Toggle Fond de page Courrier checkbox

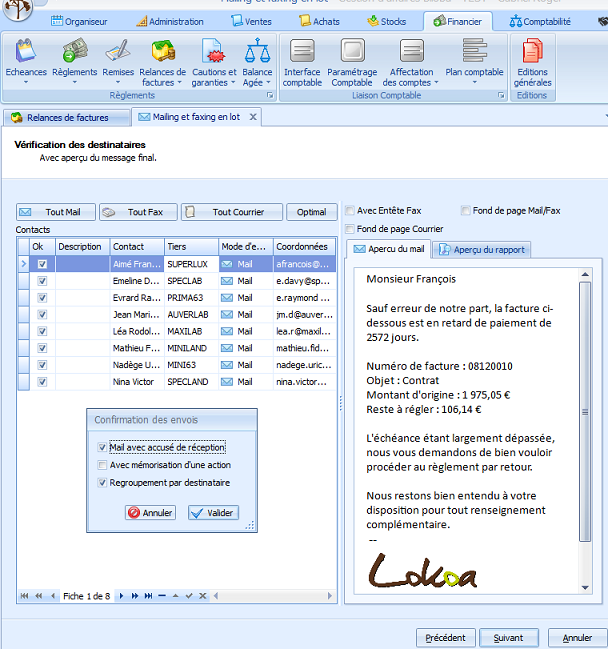pyautogui.click(x=350, y=229)
